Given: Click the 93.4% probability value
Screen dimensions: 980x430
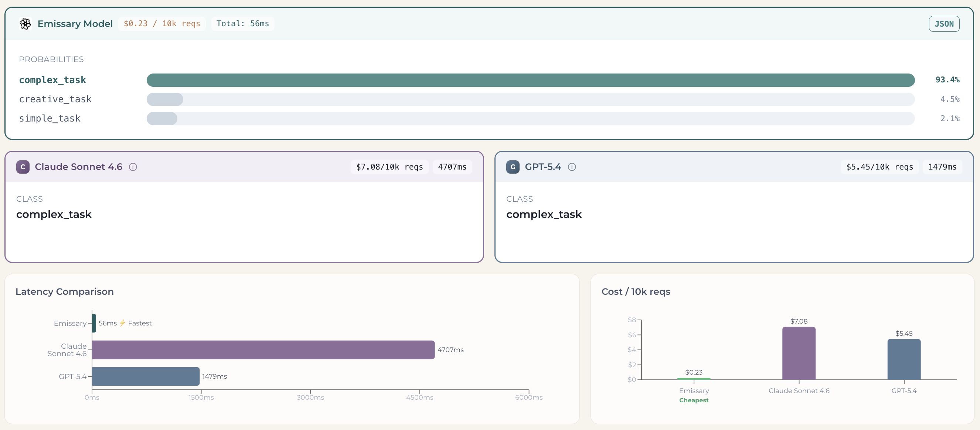Looking at the screenshot, I should pos(947,80).
